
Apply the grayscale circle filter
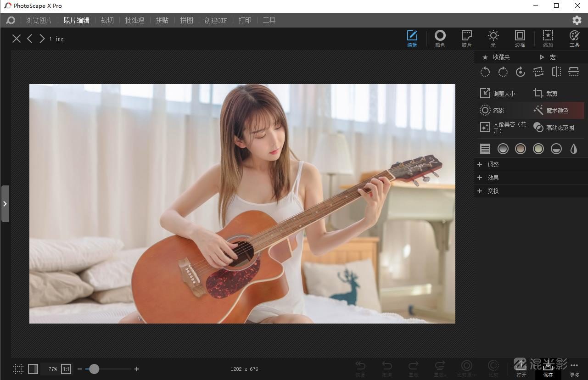(x=503, y=149)
